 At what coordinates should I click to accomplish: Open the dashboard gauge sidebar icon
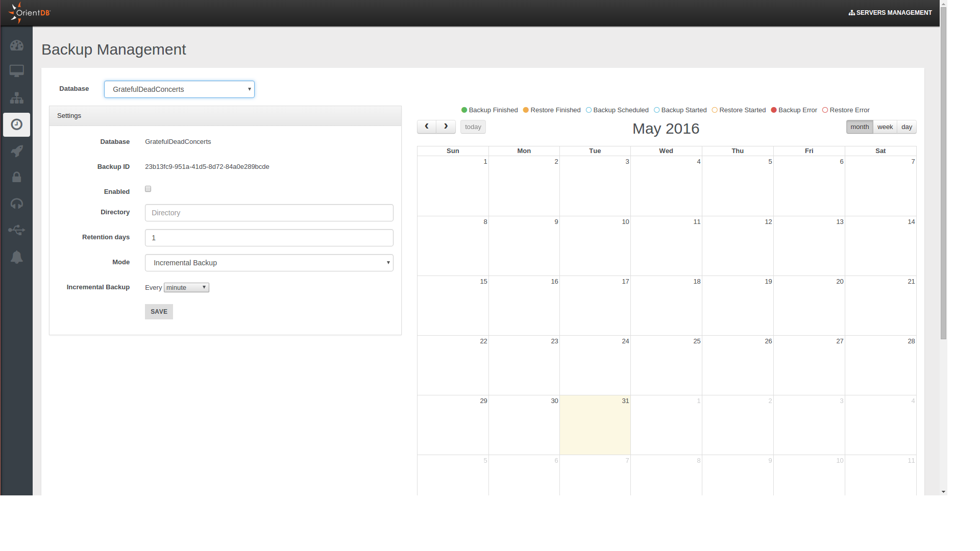pos(16,45)
